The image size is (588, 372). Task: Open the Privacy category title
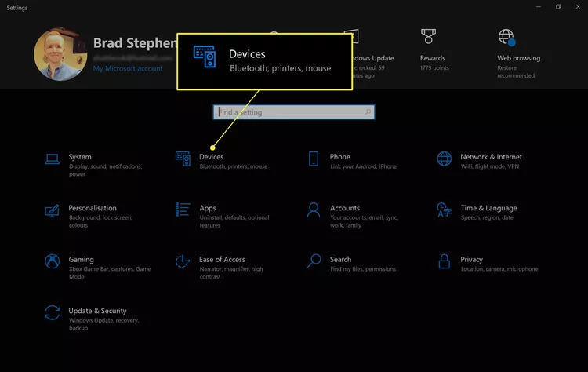[x=471, y=260]
